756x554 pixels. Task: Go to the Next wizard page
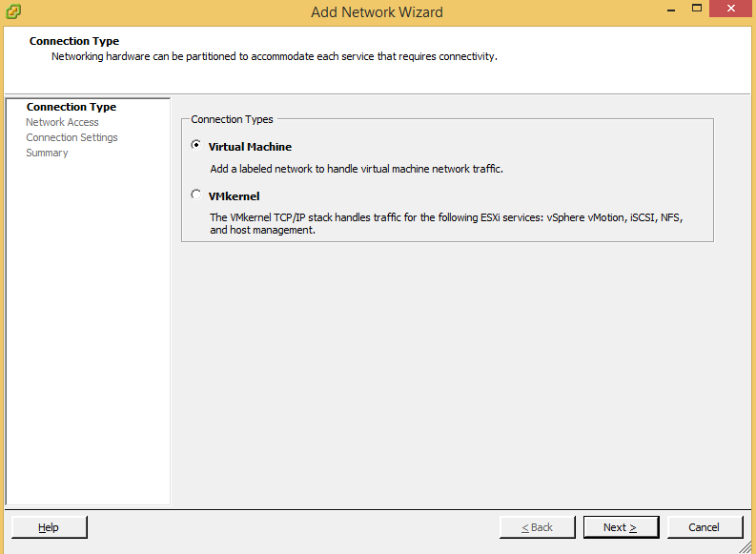point(621,527)
